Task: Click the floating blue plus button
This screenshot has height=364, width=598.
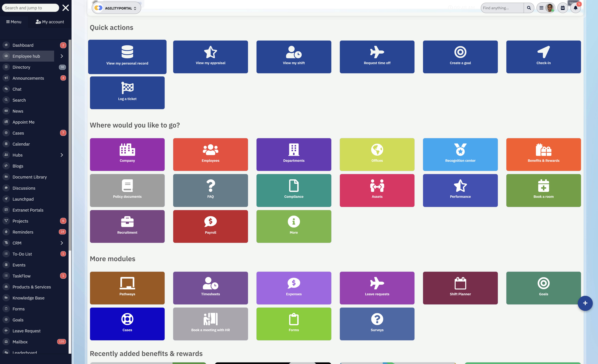Action: click(585, 303)
